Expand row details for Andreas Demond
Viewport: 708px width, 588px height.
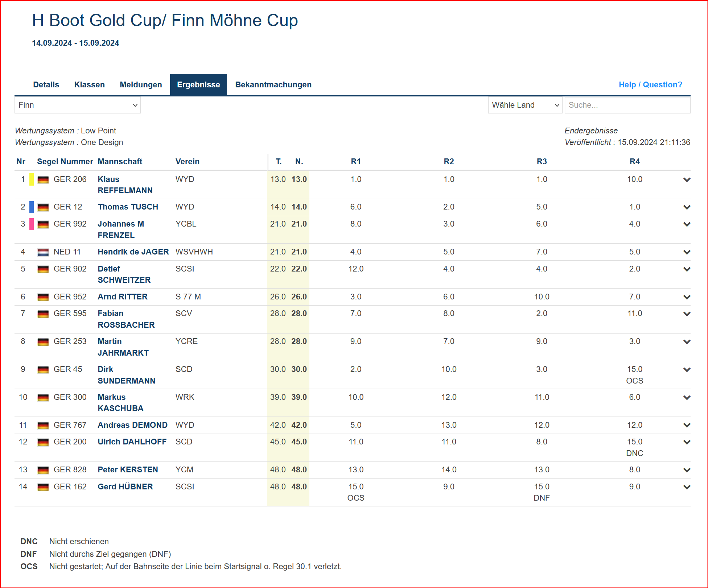[x=687, y=425]
